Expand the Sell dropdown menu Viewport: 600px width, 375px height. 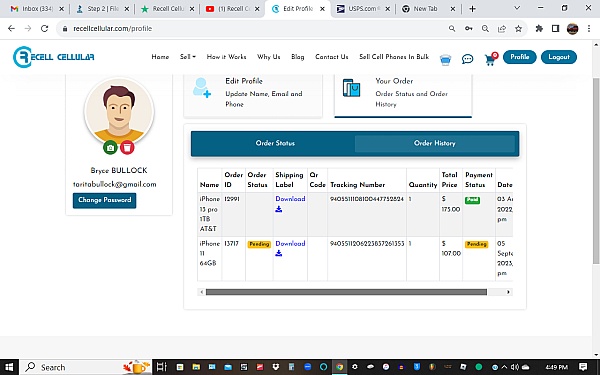(188, 57)
